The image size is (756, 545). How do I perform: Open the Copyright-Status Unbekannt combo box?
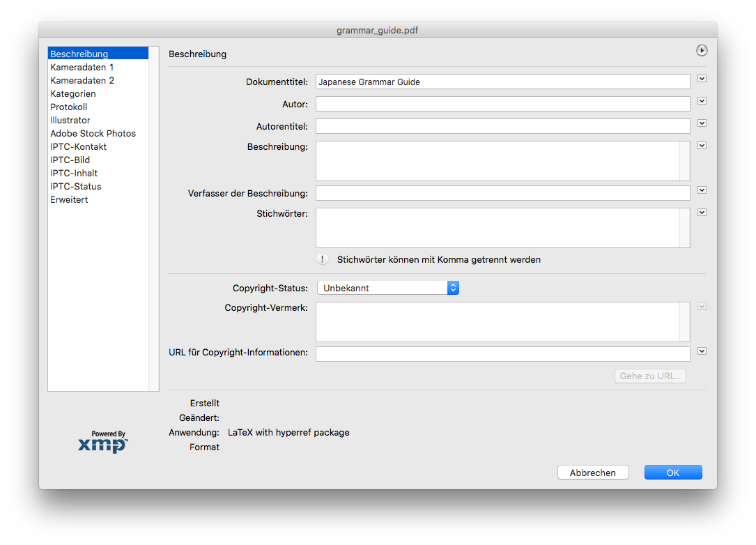[x=387, y=288]
